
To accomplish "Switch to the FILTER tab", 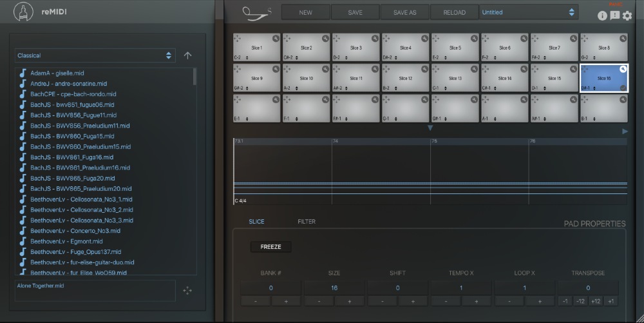I will [x=307, y=222].
